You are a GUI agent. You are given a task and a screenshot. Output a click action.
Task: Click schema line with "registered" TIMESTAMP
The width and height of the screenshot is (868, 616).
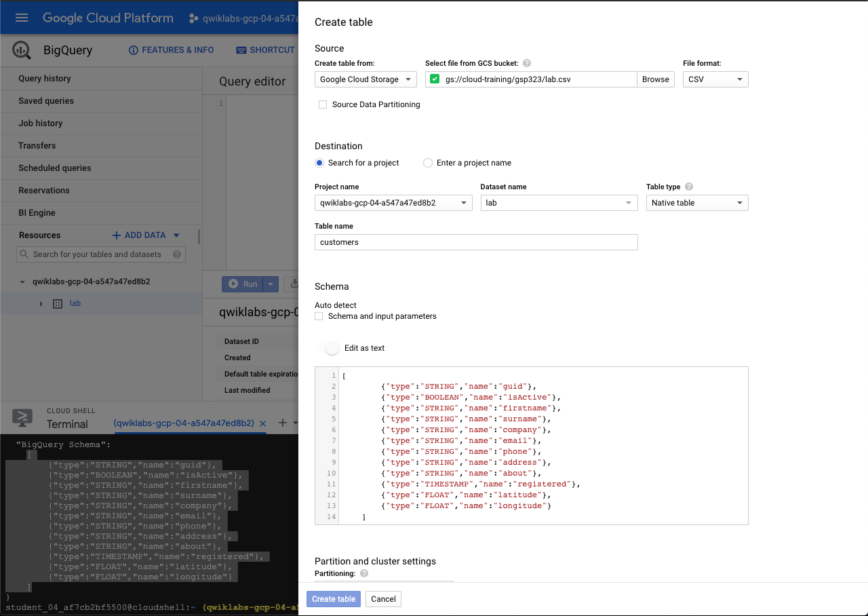point(481,484)
